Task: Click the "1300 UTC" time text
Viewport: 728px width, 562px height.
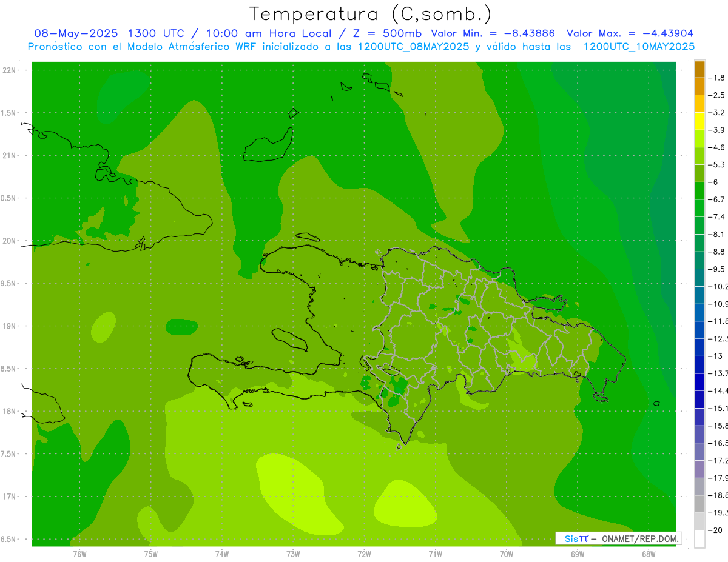Action: [157, 33]
